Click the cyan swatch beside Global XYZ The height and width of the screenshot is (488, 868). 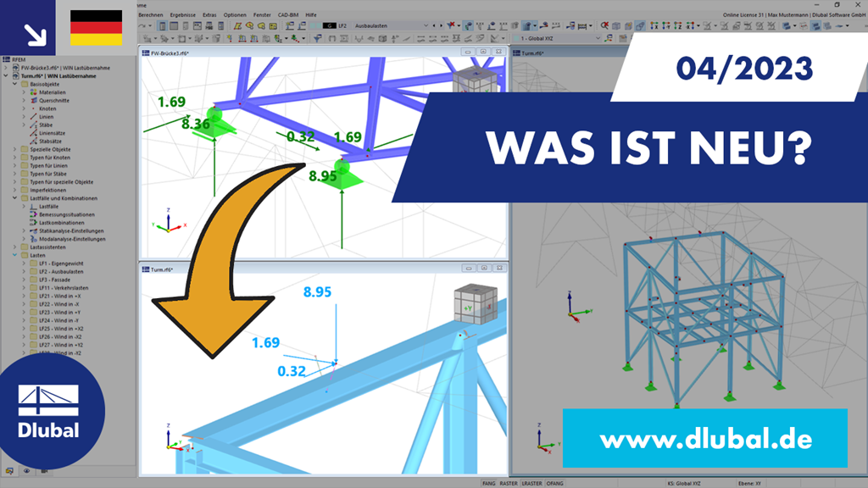coord(516,38)
